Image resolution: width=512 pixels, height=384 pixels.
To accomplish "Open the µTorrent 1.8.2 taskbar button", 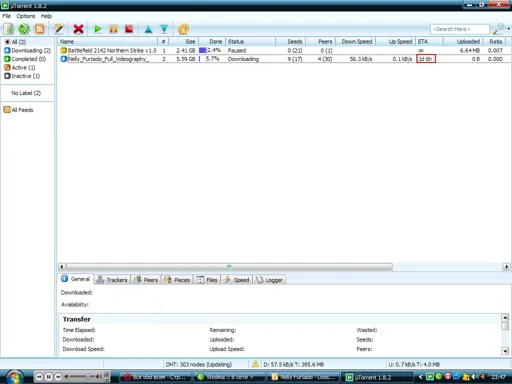I will (x=377, y=377).
